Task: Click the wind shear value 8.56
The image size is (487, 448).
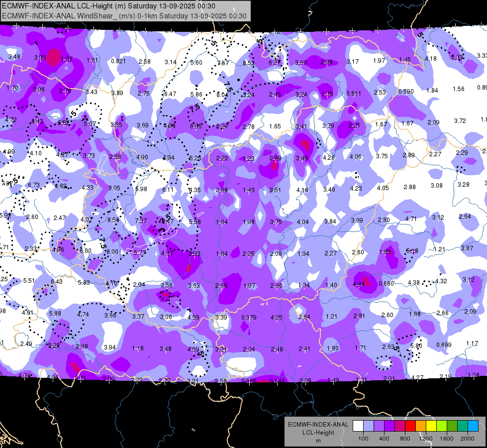Action: tap(113, 220)
